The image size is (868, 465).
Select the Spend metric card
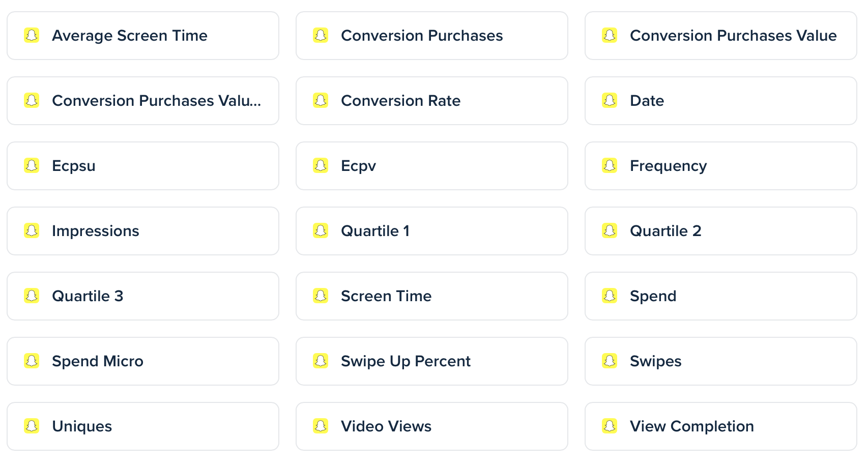pyautogui.click(x=720, y=296)
